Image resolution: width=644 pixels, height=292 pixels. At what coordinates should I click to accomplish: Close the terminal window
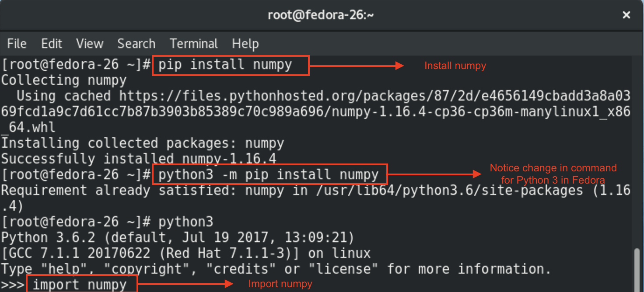tap(626, 14)
